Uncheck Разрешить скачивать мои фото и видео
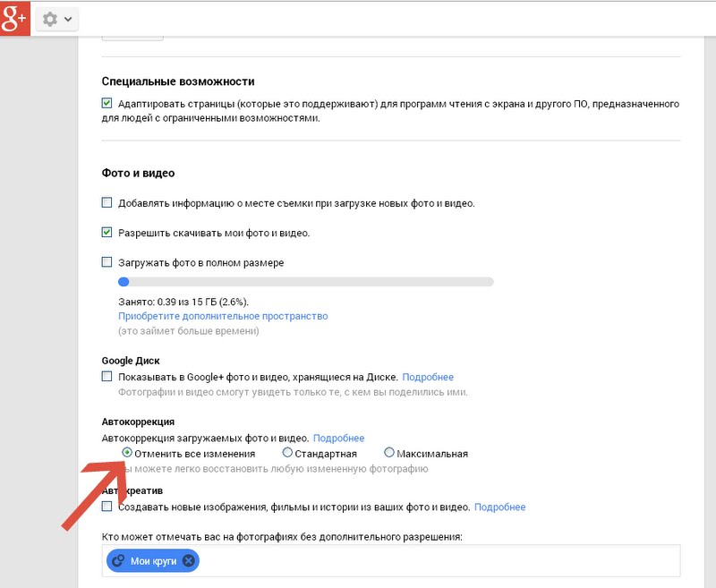The width and height of the screenshot is (716, 588). point(107,233)
